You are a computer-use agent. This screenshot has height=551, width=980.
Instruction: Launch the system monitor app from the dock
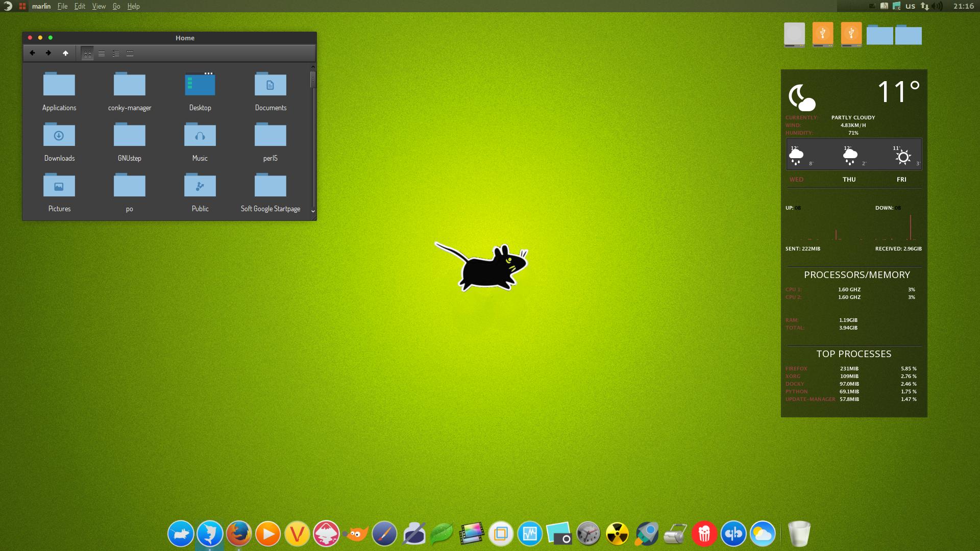click(529, 534)
